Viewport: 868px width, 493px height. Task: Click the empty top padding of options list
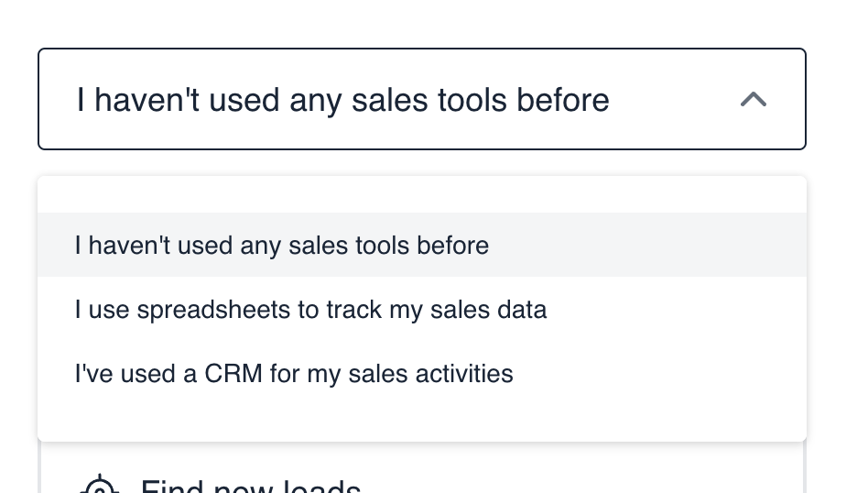coord(422,195)
